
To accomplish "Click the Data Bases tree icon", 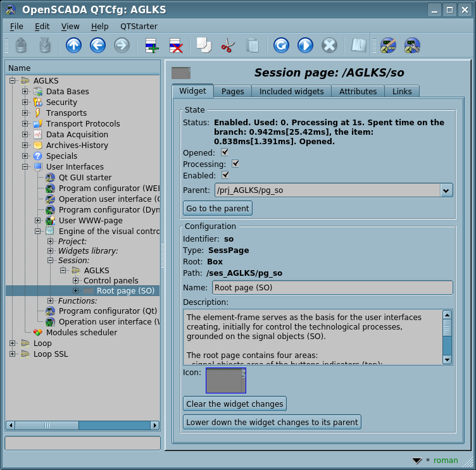I will pos(37,91).
